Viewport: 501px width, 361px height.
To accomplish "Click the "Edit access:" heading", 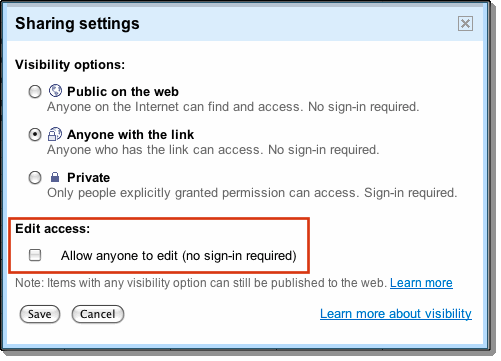I will [53, 229].
